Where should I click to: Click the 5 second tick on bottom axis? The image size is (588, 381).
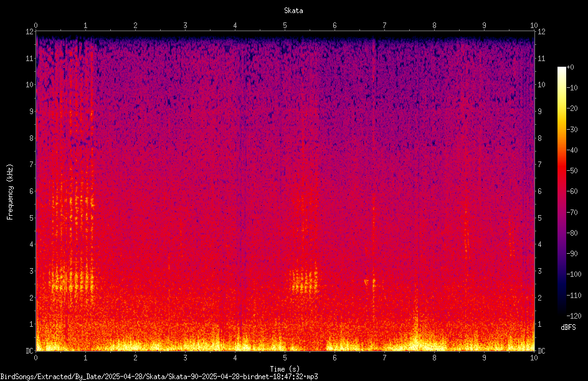tap(285, 358)
